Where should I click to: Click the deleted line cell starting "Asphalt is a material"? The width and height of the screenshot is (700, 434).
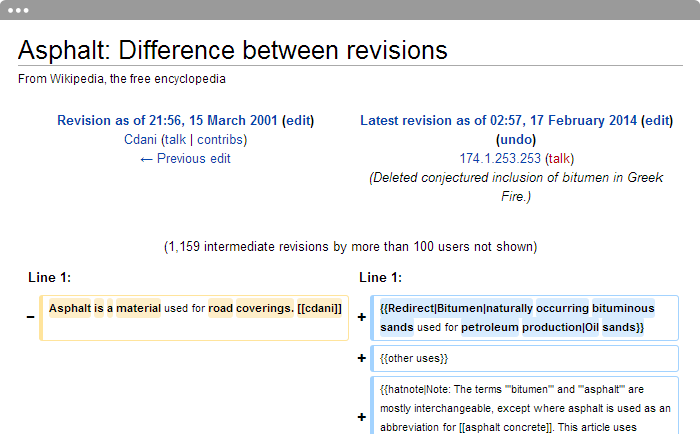195,317
